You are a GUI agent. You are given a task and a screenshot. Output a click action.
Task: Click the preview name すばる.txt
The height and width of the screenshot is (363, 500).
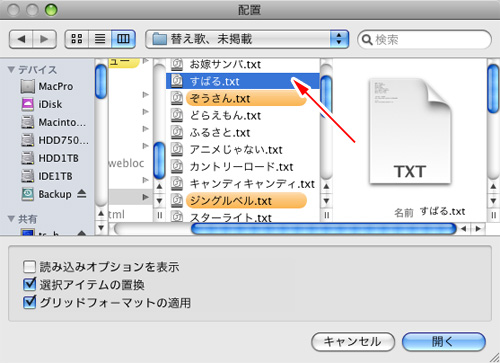click(442, 211)
